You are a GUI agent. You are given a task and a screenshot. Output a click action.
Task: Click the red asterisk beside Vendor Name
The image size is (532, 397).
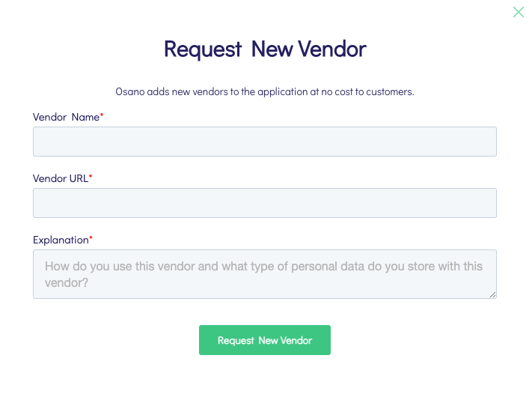pyautogui.click(x=102, y=116)
